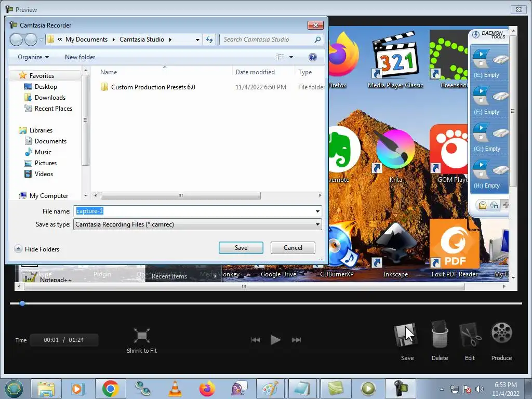532x399 pixels.
Task: Open the Documents library
Action: [x=50, y=141]
